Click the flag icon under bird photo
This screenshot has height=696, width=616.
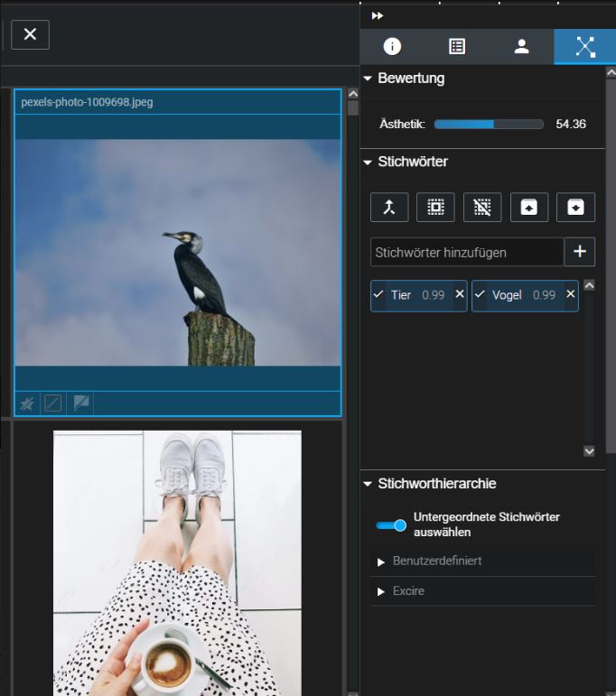point(81,404)
